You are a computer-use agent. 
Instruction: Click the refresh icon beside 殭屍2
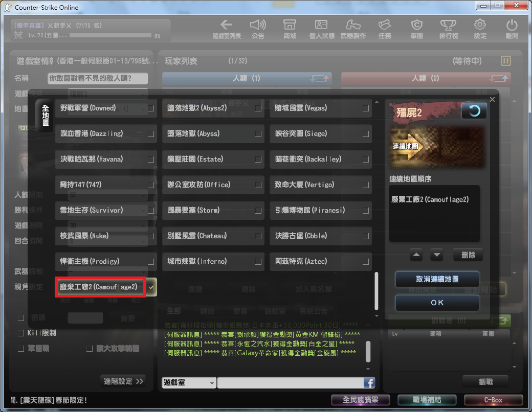point(474,111)
